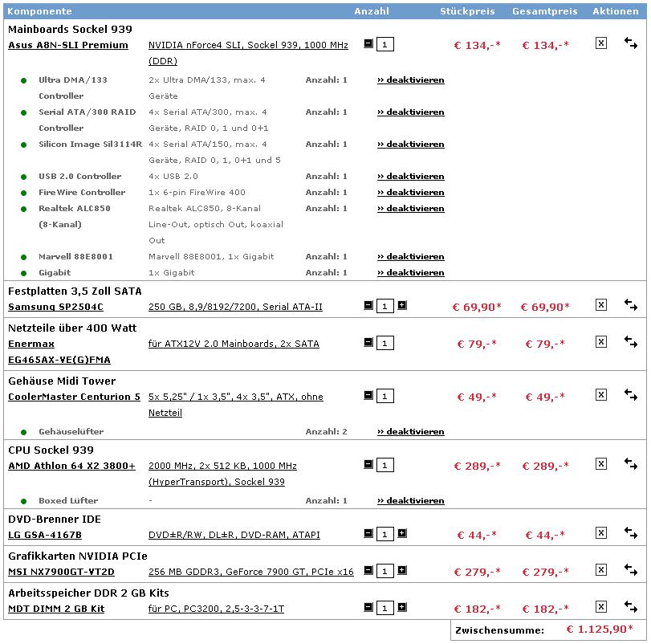Open the NVIDIA nForce4 SLI description link
651x644 pixels.
pyautogui.click(x=248, y=53)
